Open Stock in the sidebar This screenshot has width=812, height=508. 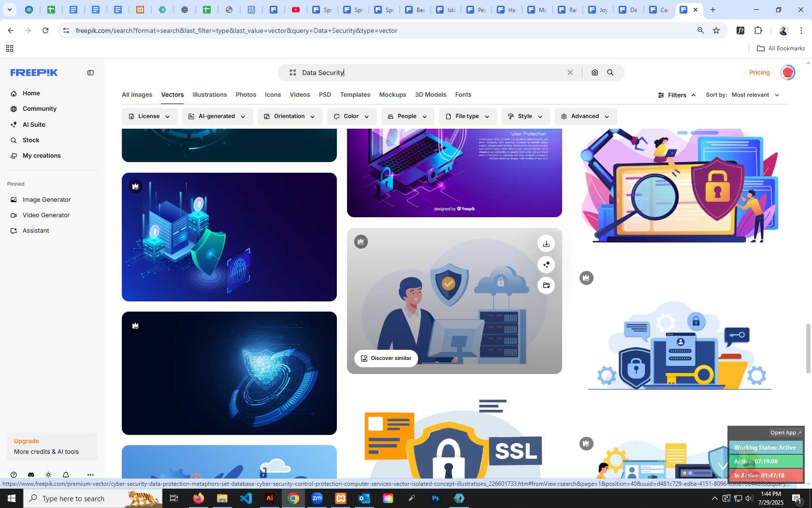pos(31,140)
